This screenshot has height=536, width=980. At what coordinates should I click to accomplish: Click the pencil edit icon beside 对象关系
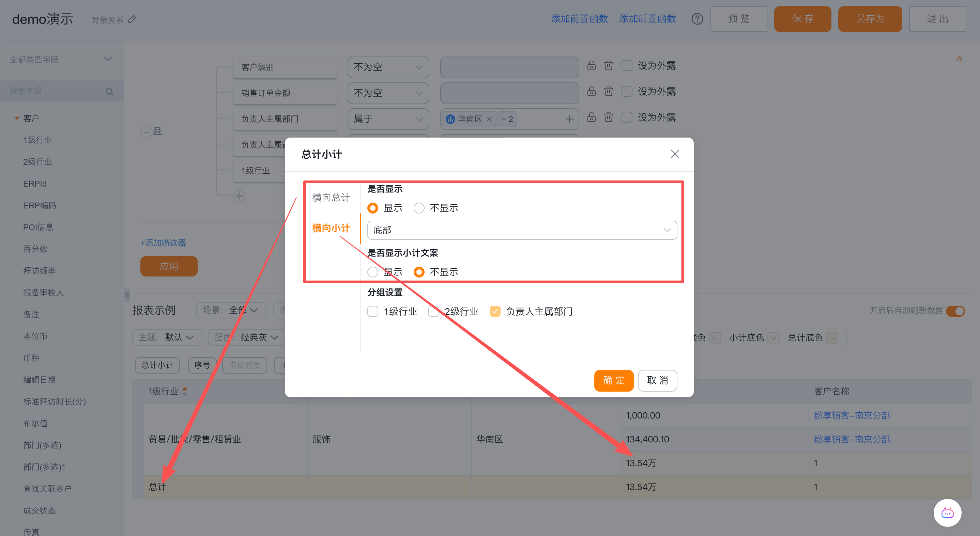click(x=132, y=19)
